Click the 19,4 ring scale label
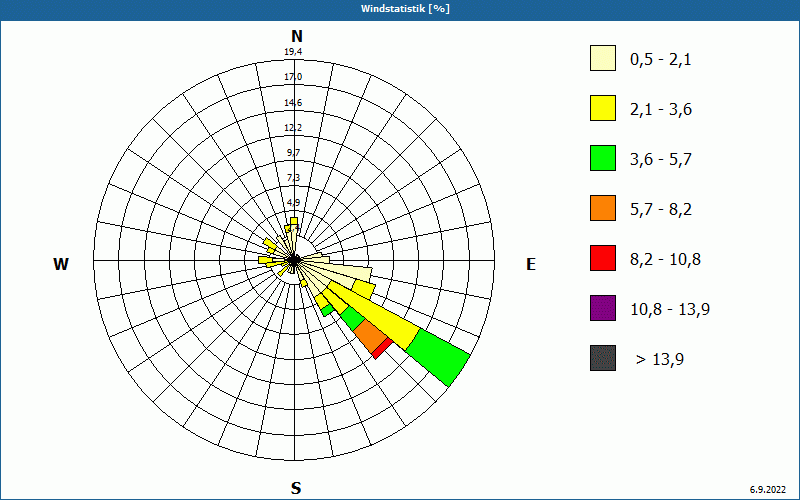The width and height of the screenshot is (800, 500). point(293,52)
